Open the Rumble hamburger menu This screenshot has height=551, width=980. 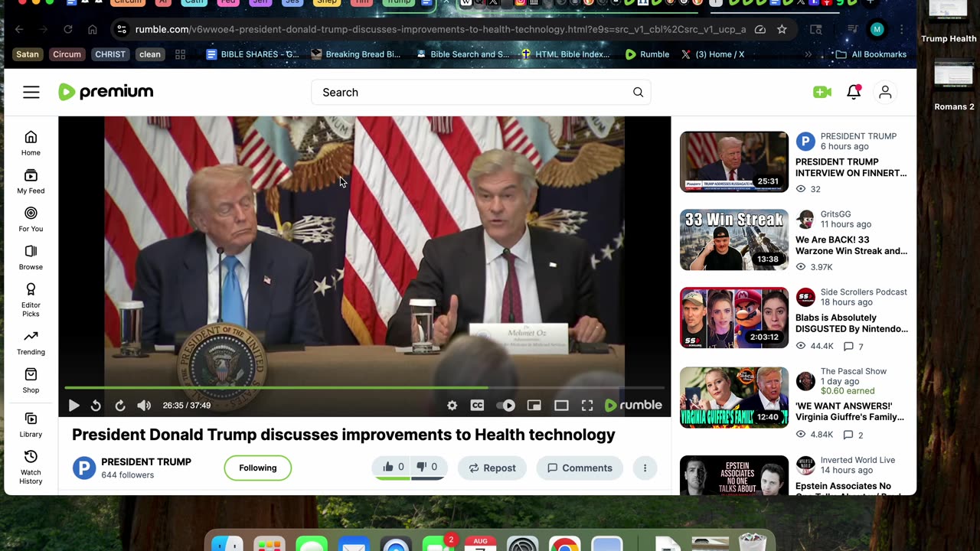(x=31, y=93)
